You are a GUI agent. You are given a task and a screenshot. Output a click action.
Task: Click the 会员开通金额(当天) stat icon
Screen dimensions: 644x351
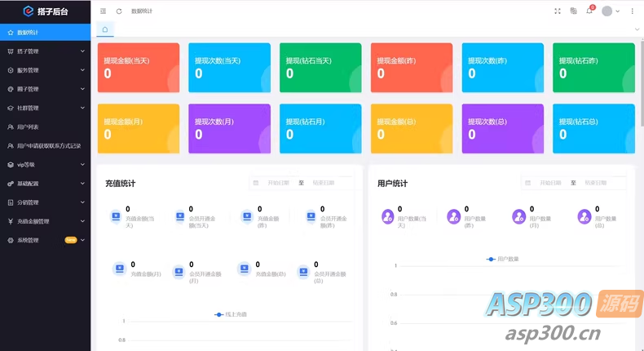[180, 216]
